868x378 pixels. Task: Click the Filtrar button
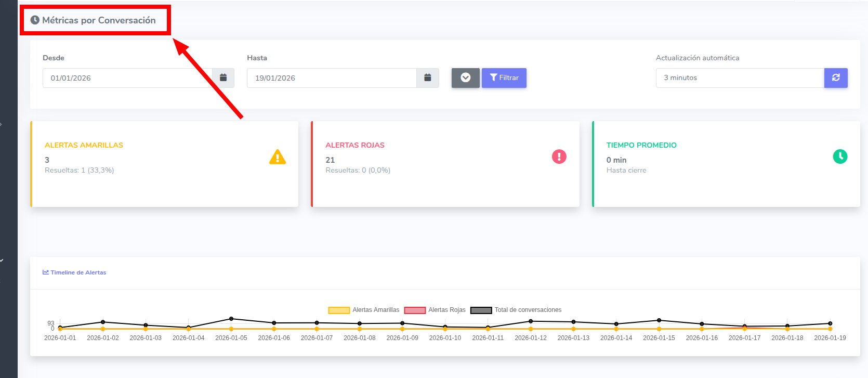504,78
